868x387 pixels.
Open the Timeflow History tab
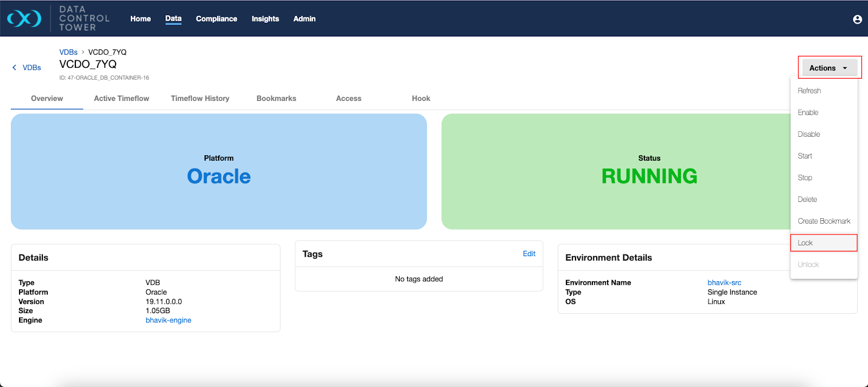coord(200,99)
